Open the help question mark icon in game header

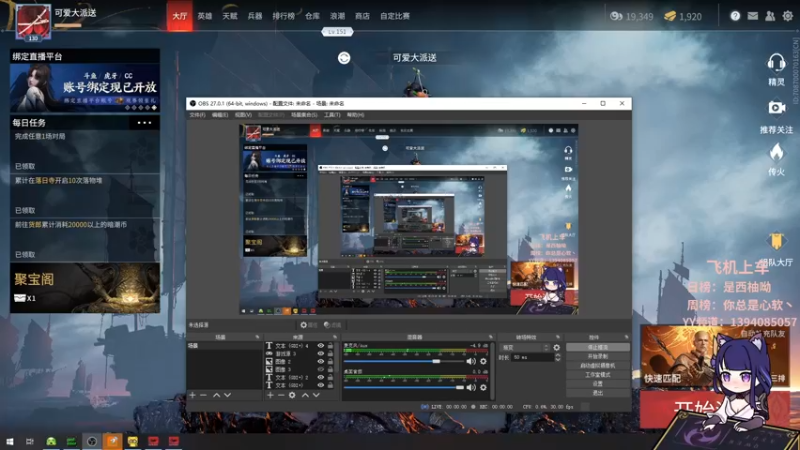735,16
